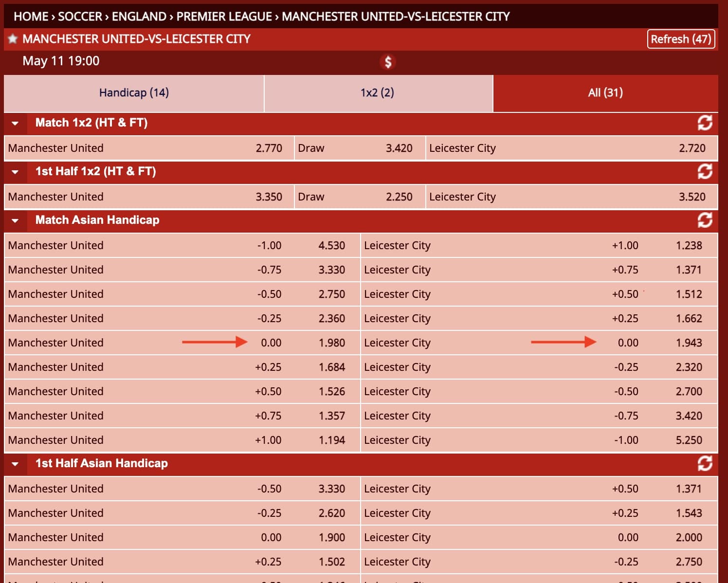Open ENGLAND breadcrumb link
The height and width of the screenshot is (583, 728).
point(139,17)
